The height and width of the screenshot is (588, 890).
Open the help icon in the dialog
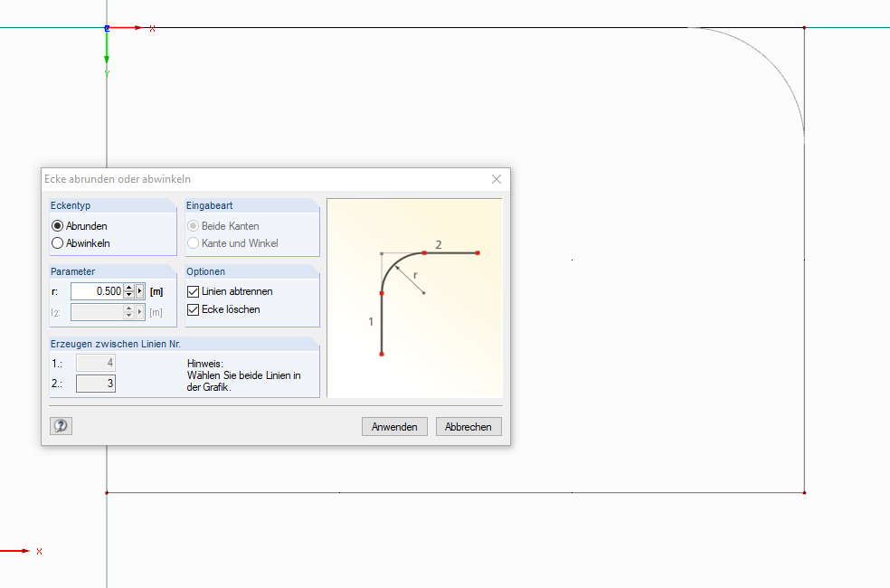pos(61,426)
